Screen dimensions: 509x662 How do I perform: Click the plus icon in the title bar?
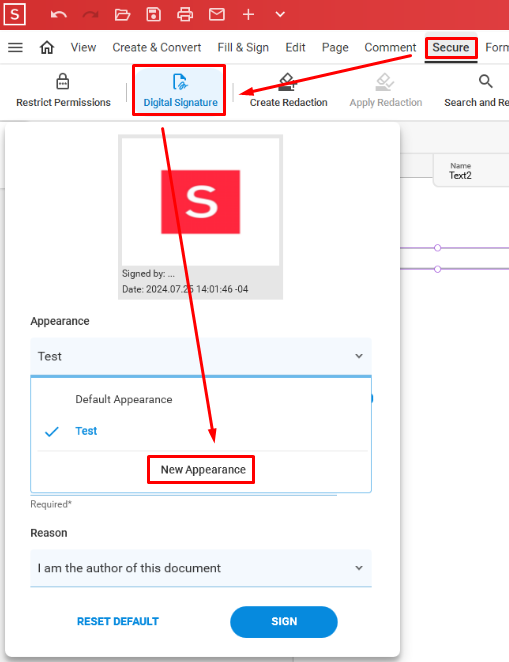pos(248,15)
